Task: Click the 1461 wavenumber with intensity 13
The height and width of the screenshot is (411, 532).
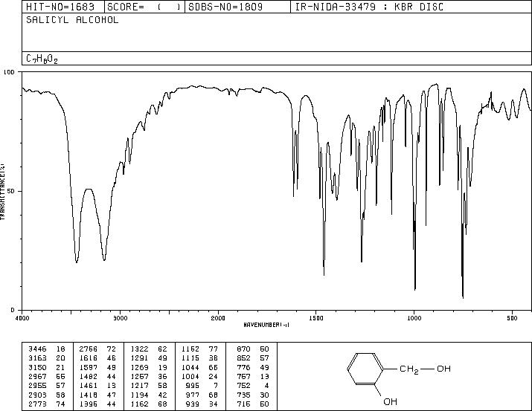Action: (x=89, y=386)
